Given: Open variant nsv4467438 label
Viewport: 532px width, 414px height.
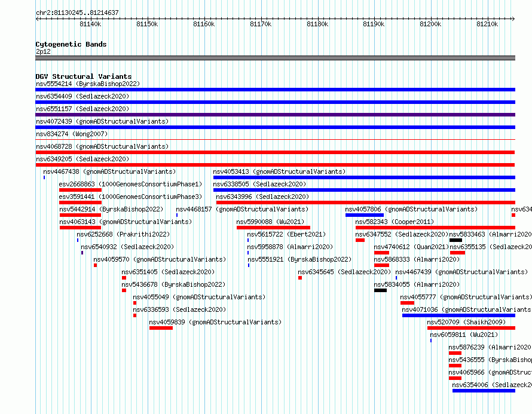Looking at the screenshot, I should point(109,171).
